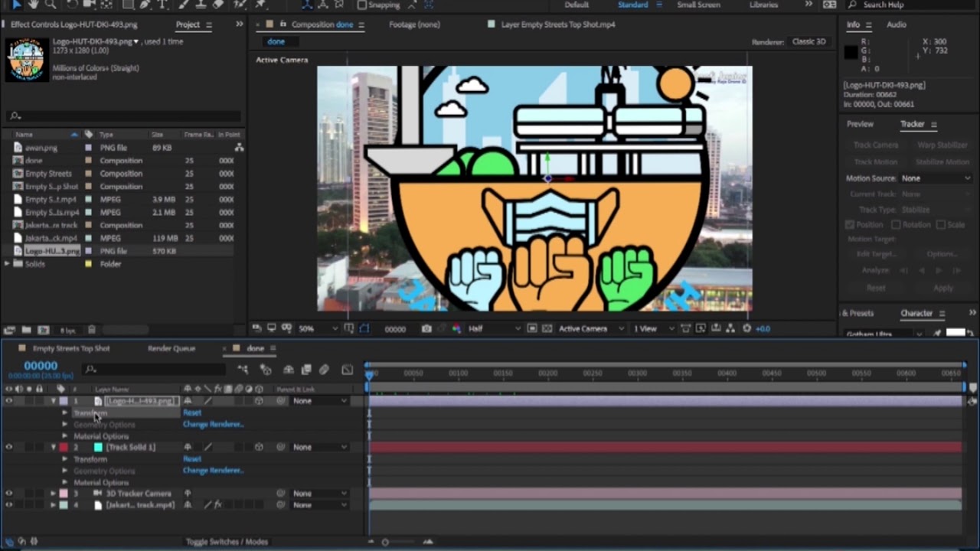Toggle 3D layer switch for Track Solid 1
The image size is (980, 551).
coord(259,447)
